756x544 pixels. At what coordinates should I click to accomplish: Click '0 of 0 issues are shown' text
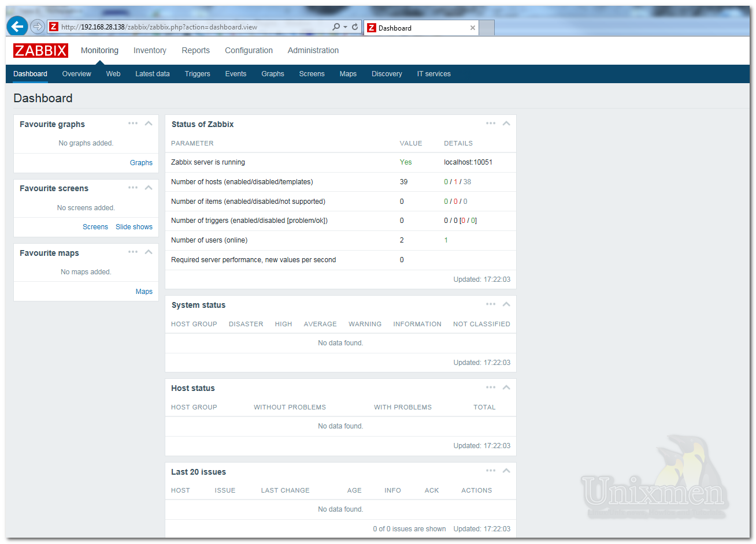[x=409, y=529]
